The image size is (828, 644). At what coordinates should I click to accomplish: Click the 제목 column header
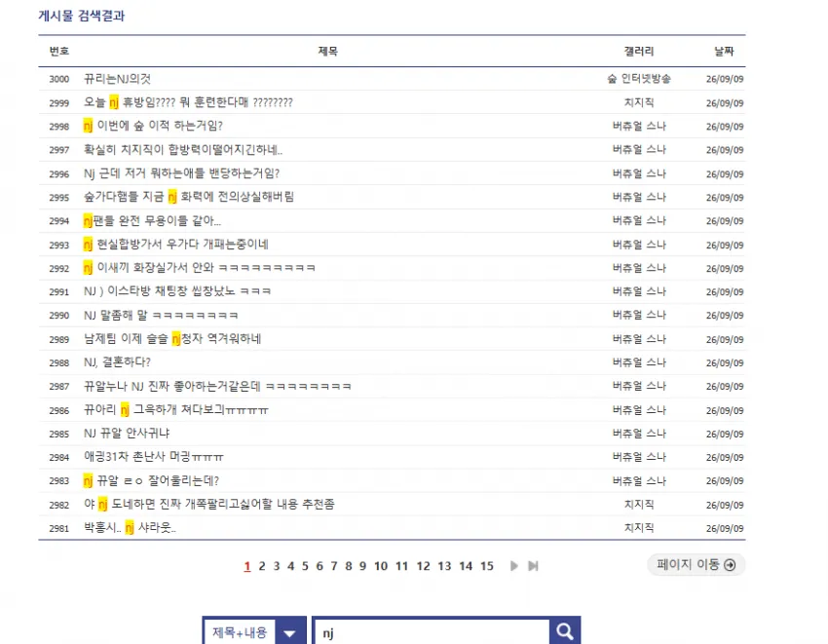pyautogui.click(x=328, y=52)
